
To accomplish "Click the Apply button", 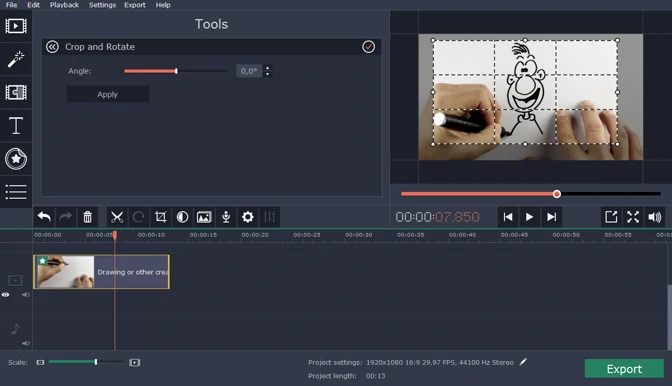I will 108,94.
